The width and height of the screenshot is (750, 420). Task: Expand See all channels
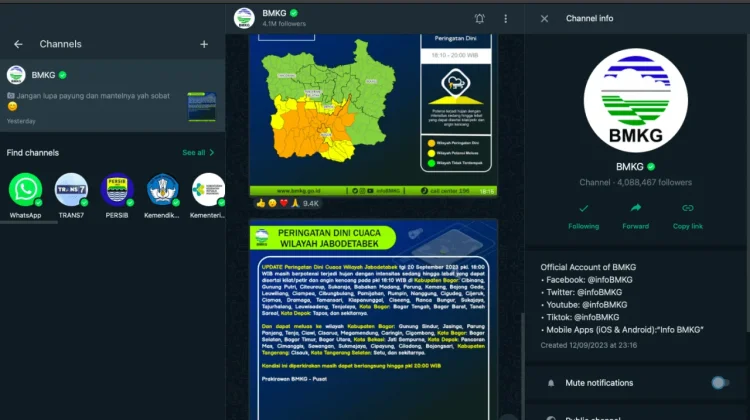(198, 153)
